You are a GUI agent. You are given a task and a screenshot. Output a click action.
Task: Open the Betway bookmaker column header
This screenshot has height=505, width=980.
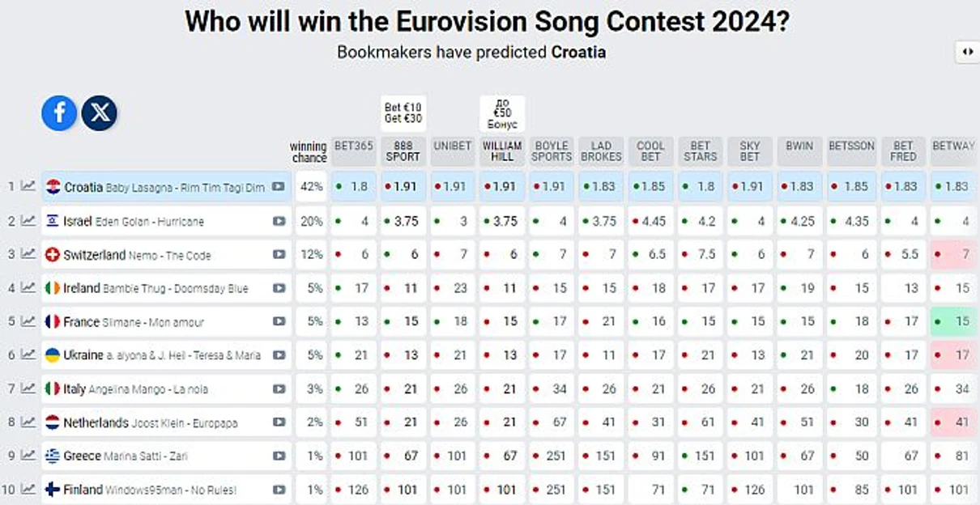pyautogui.click(x=954, y=146)
